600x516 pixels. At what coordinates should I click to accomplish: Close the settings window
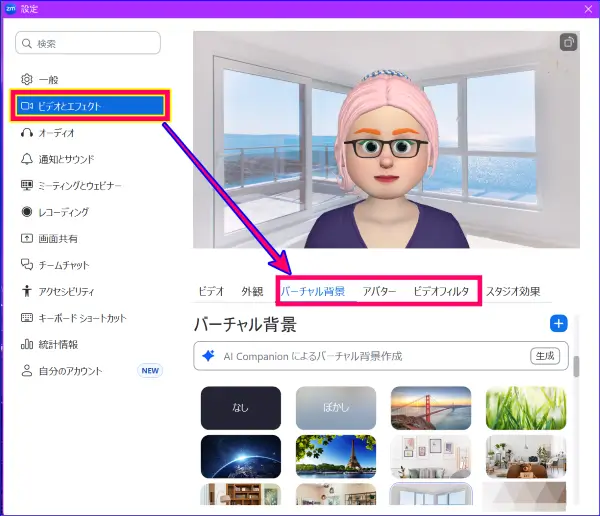pos(588,9)
